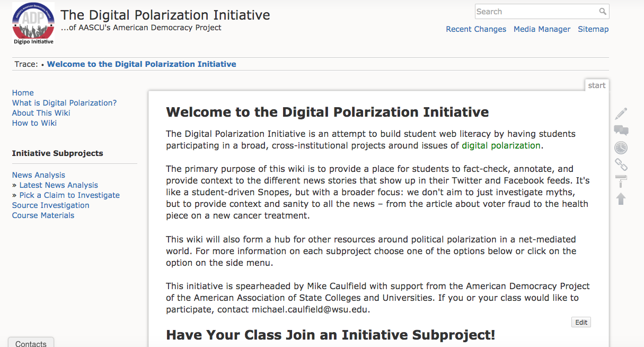This screenshot has width=644, height=347.
Task: Open the Contacts panel tab
Action: click(x=31, y=342)
